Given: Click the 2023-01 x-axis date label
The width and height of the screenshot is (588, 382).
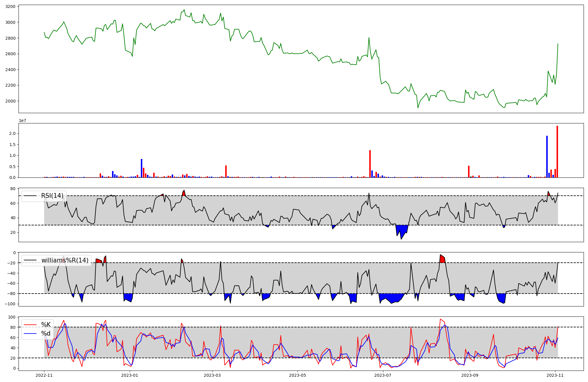Looking at the screenshot, I should click(129, 375).
